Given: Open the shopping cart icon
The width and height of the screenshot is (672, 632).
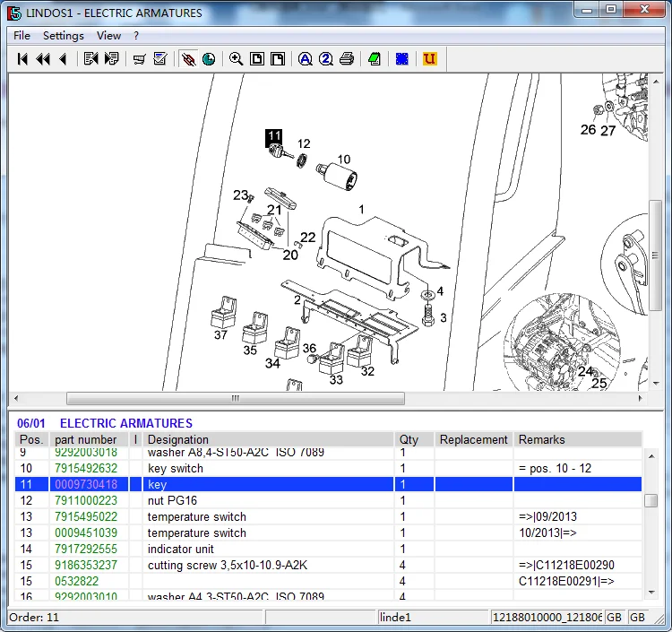Looking at the screenshot, I should [139, 59].
